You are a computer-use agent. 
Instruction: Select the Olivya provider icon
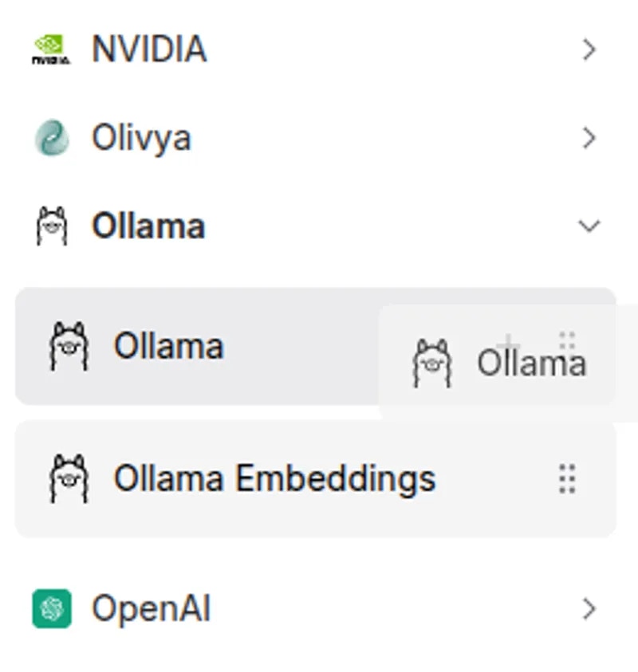tap(51, 137)
